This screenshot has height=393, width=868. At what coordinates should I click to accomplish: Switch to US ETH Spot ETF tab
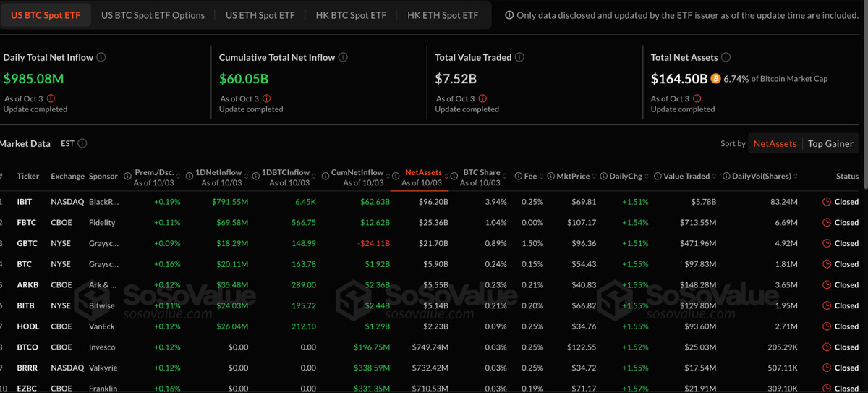point(260,15)
